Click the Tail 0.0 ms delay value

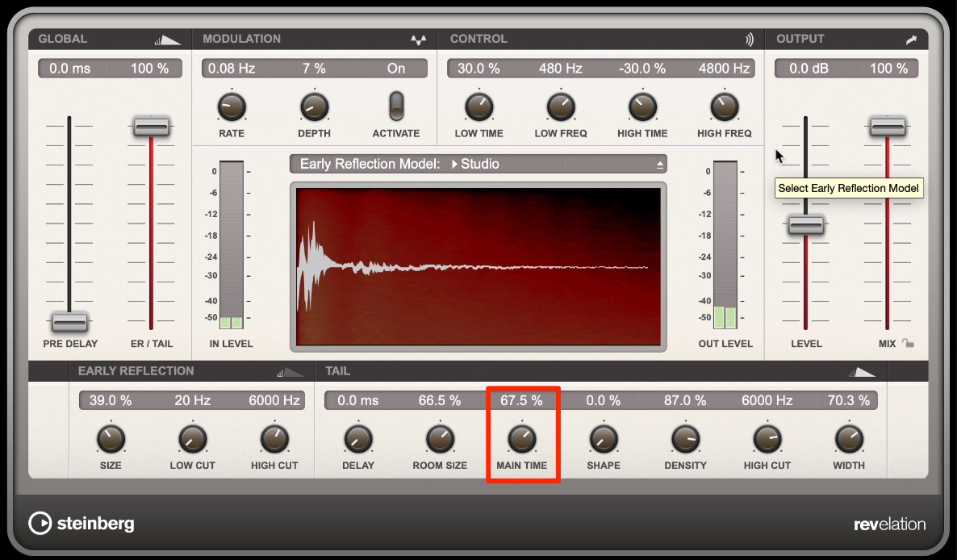point(358,400)
